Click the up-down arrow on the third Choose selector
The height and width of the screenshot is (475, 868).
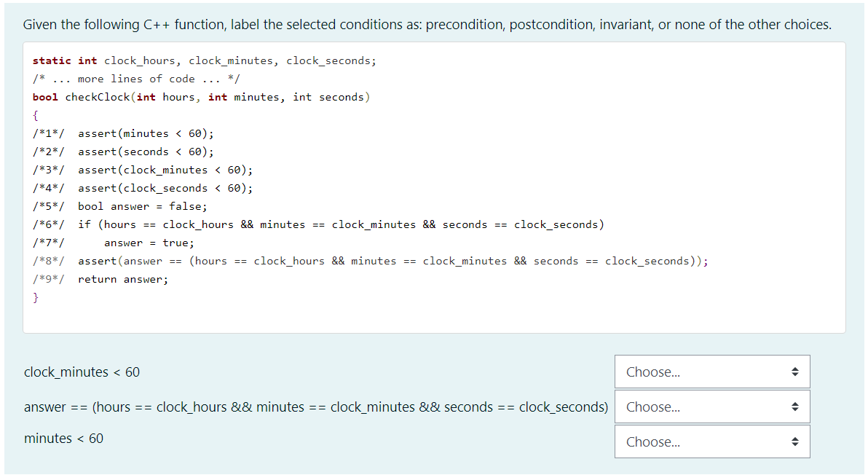[x=794, y=441]
